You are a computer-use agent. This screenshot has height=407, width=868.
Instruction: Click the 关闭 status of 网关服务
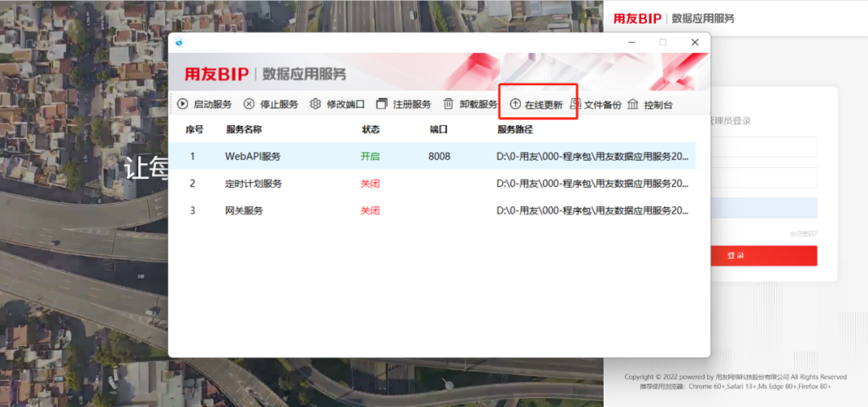[370, 210]
